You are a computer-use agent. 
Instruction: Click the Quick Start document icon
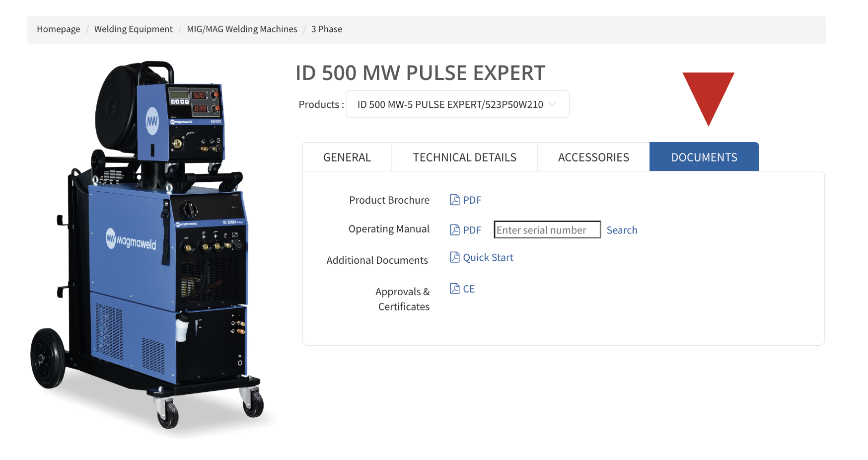coord(454,257)
